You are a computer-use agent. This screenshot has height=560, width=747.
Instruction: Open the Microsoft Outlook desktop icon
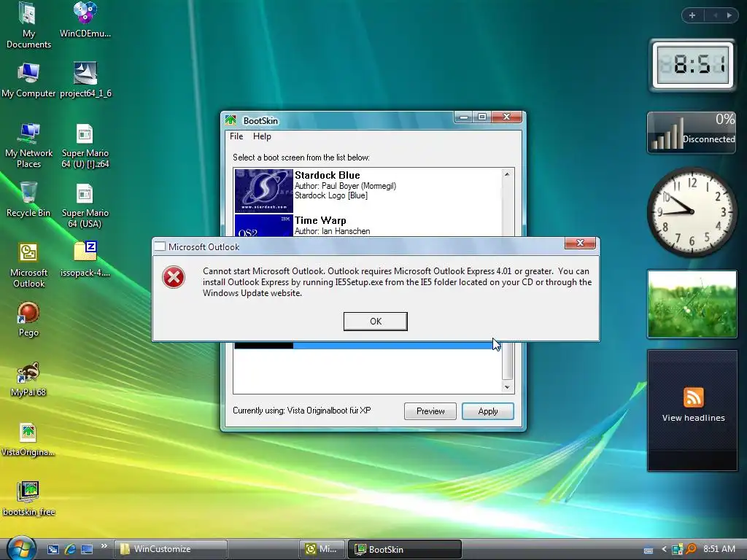click(28, 265)
